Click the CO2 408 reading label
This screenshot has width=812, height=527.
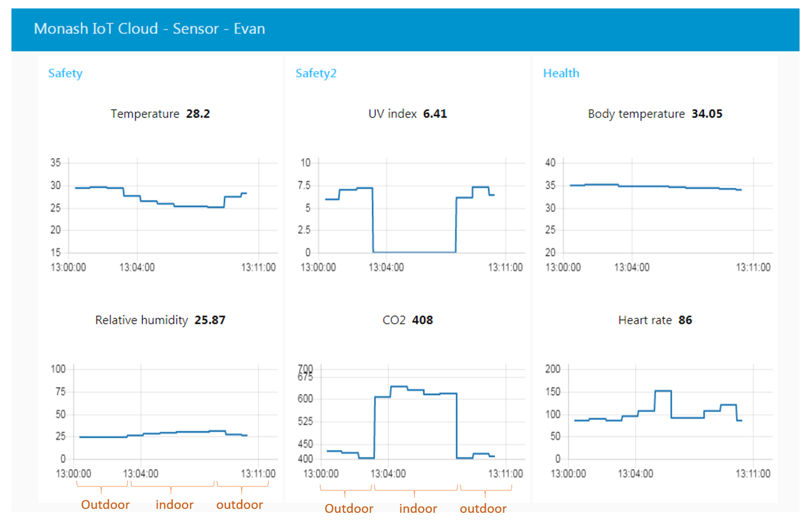(407, 320)
